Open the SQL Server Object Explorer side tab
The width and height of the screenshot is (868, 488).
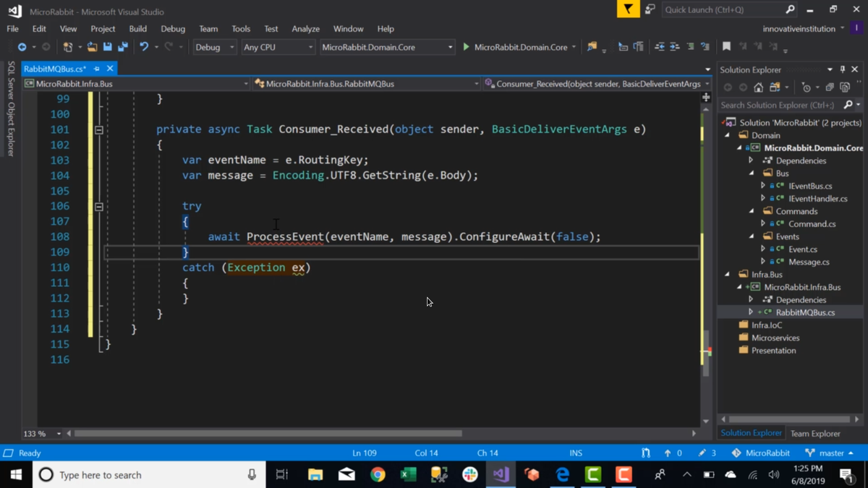point(11,109)
